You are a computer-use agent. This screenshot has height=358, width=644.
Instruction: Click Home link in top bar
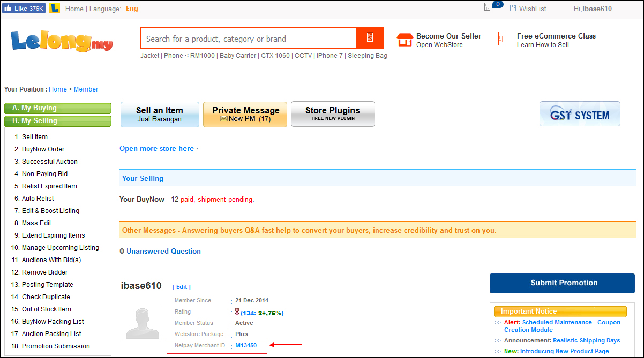(74, 9)
